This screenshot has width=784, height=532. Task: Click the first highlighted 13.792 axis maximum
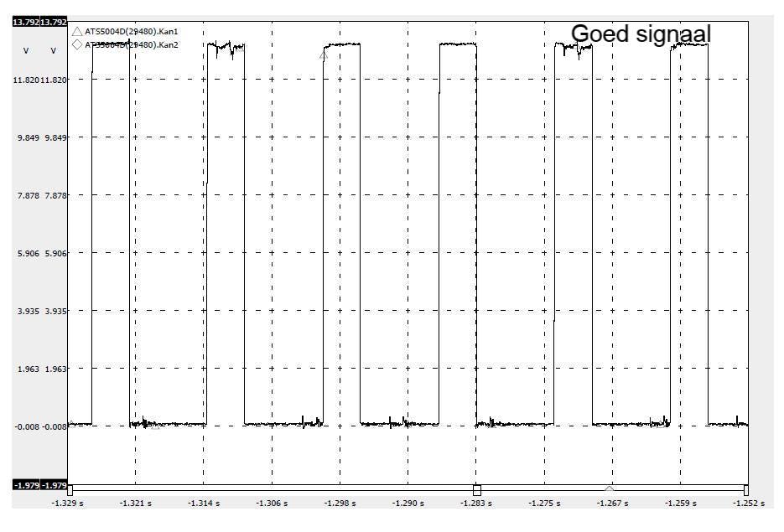point(25,22)
